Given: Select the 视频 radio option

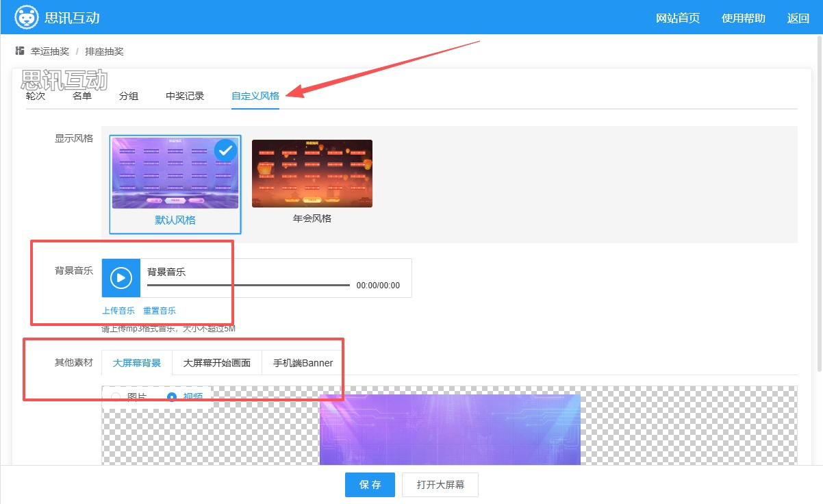Looking at the screenshot, I should 172,396.
